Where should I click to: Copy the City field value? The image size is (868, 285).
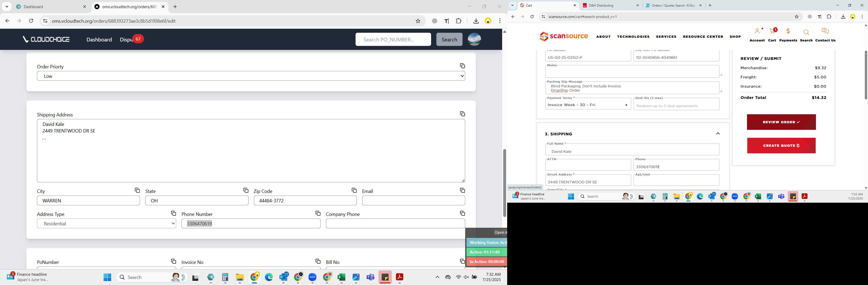[137, 191]
